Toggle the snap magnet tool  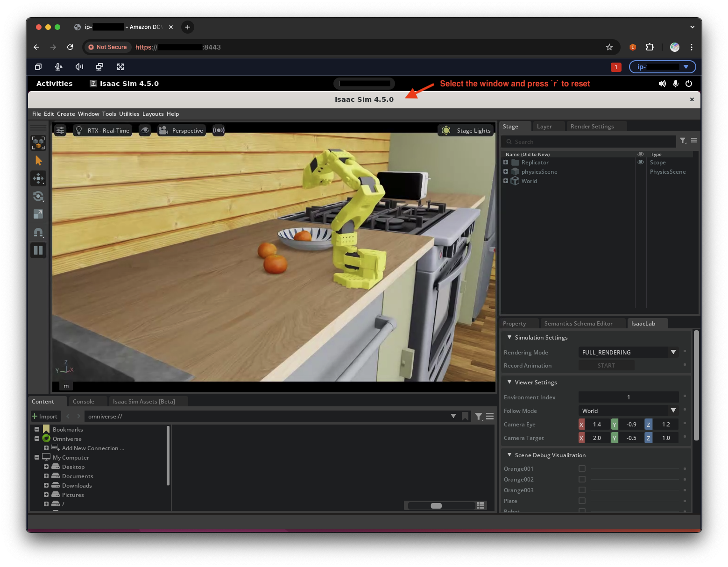pyautogui.click(x=38, y=232)
